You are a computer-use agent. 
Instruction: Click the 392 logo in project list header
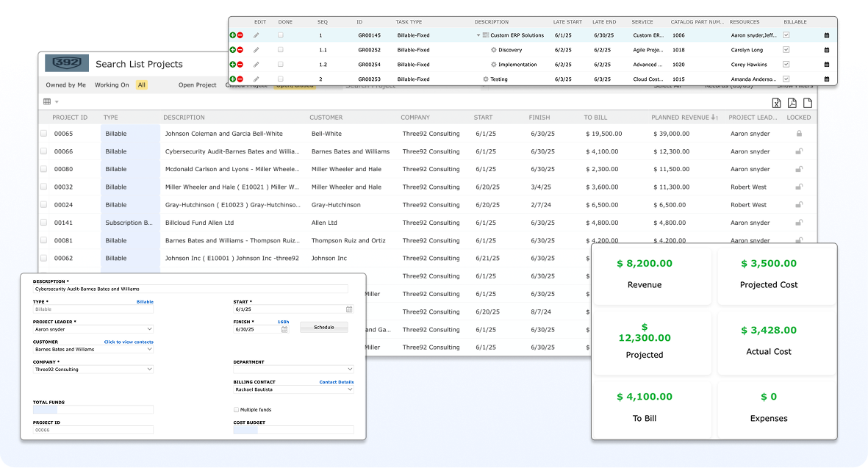tap(67, 63)
